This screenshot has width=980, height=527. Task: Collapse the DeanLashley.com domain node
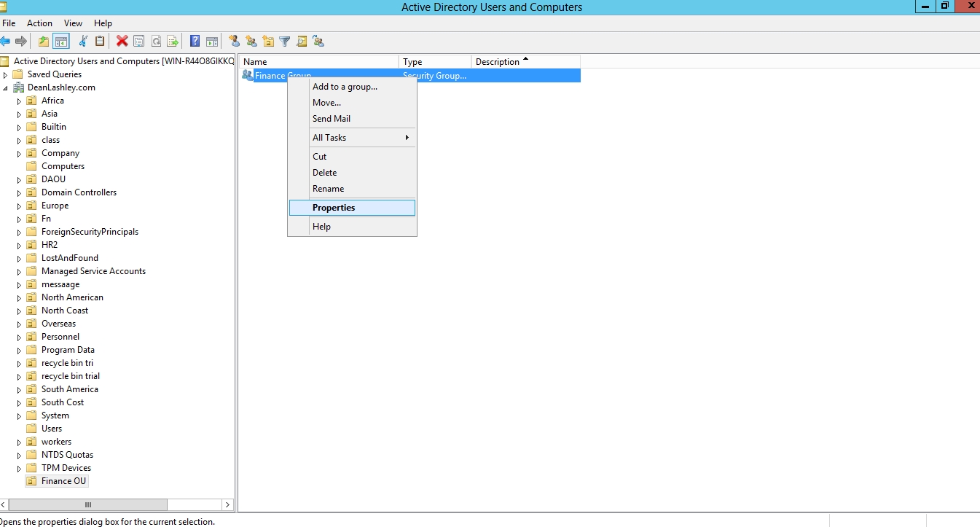pos(6,88)
